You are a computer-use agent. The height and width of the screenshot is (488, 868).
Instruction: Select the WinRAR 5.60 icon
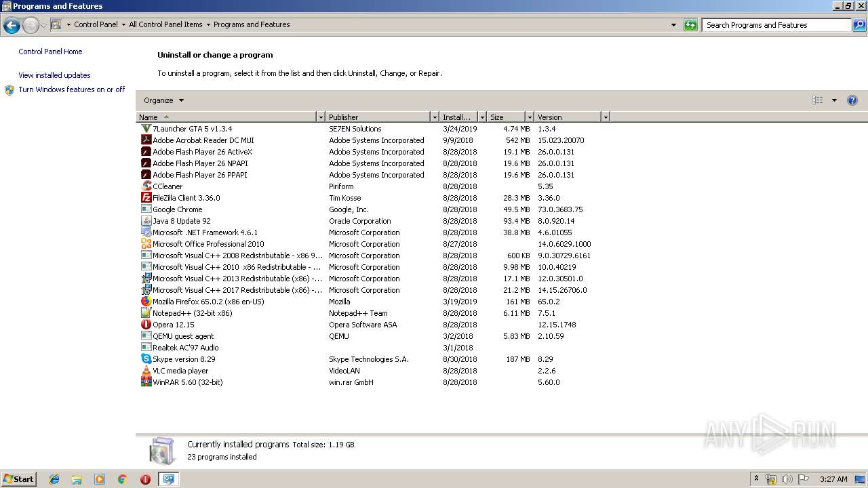point(146,382)
